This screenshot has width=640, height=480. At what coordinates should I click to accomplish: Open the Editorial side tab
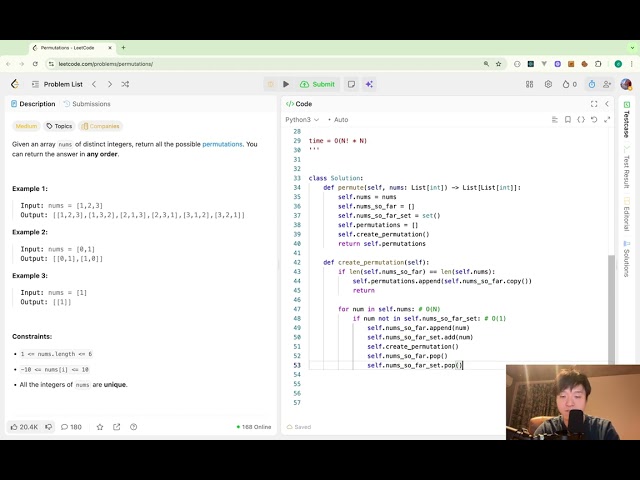[627, 215]
